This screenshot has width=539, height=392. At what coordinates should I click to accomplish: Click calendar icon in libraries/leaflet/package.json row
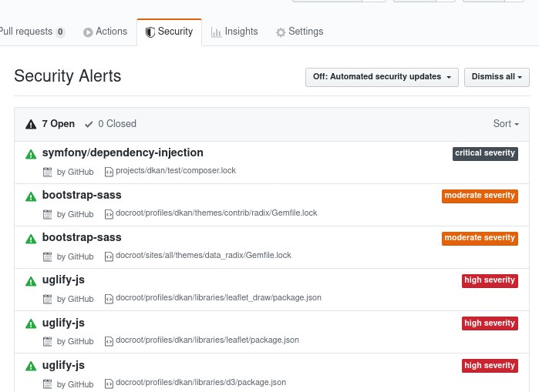click(x=48, y=341)
